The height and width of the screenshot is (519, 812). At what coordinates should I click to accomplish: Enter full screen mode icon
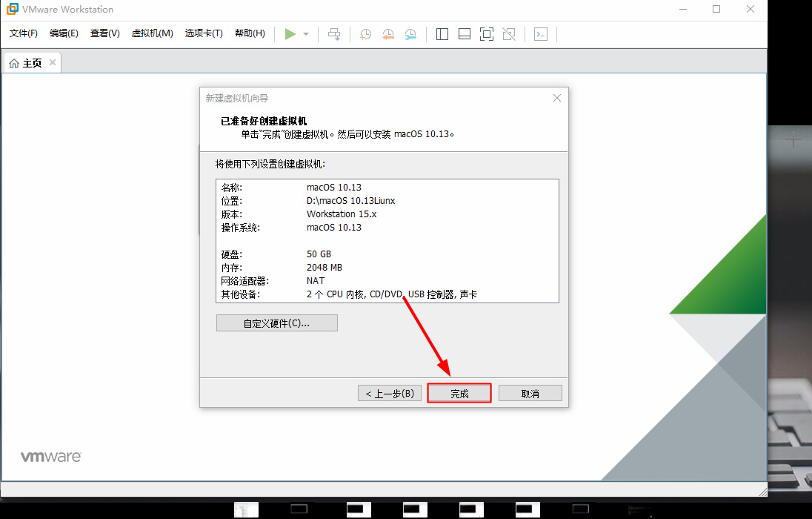486,34
